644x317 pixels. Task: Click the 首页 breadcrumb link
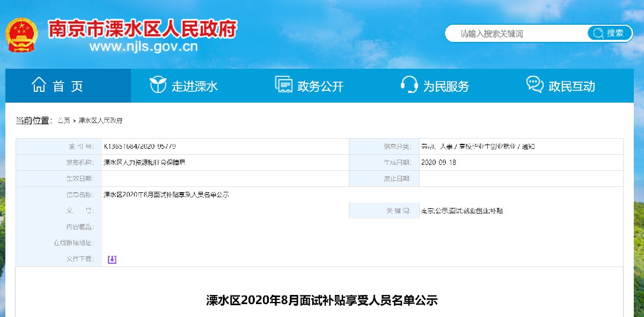click(64, 120)
